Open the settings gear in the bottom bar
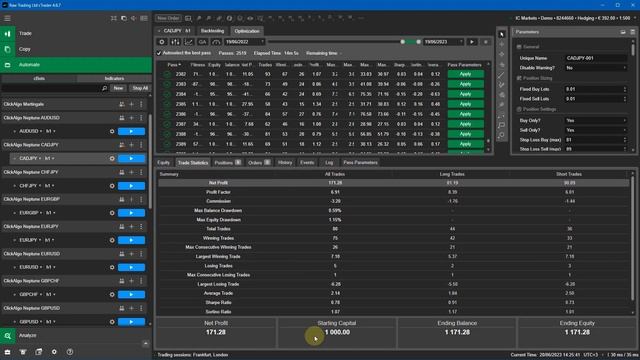 pos(54,352)
